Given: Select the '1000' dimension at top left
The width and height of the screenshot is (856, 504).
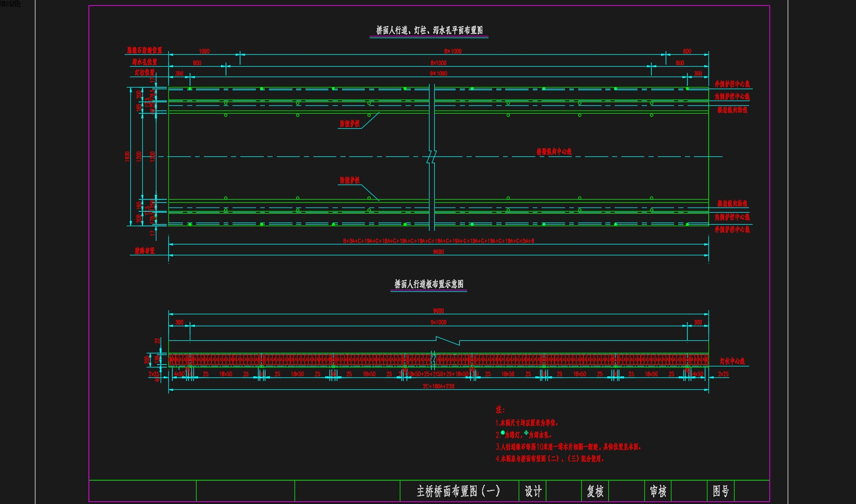Looking at the screenshot, I should click(x=204, y=51).
